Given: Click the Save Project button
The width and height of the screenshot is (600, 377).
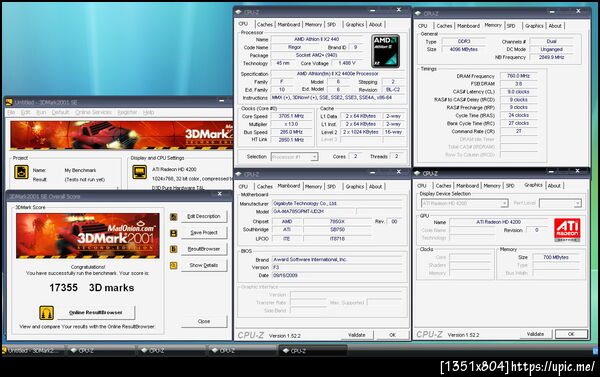Looking at the screenshot, I should (204, 233).
